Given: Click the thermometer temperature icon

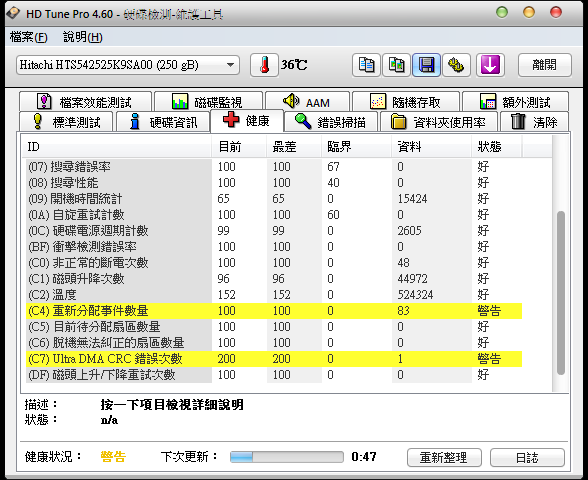Looking at the screenshot, I should pos(264,65).
